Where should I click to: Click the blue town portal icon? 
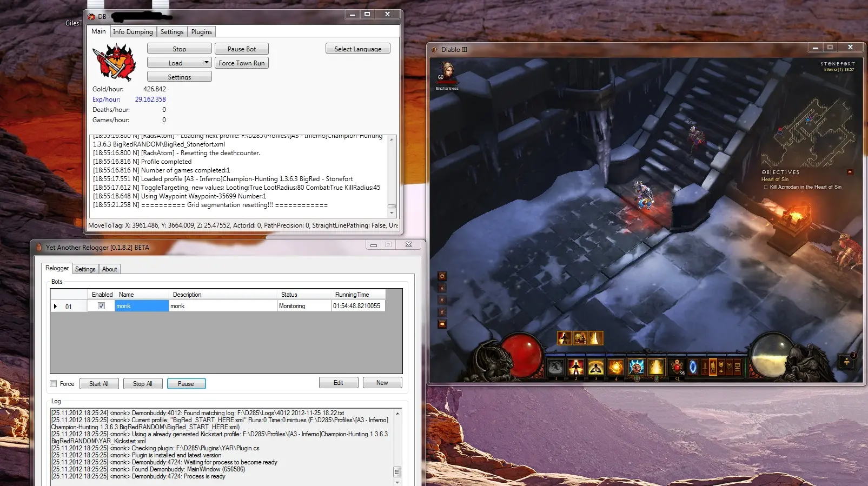[x=693, y=367]
